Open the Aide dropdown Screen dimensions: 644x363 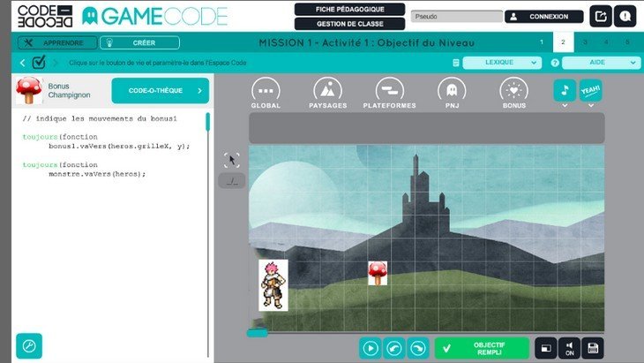(601, 63)
